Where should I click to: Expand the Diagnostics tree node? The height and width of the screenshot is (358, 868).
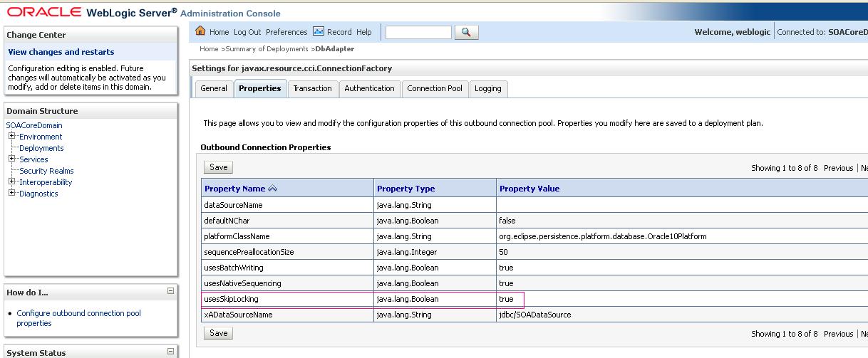[12, 193]
